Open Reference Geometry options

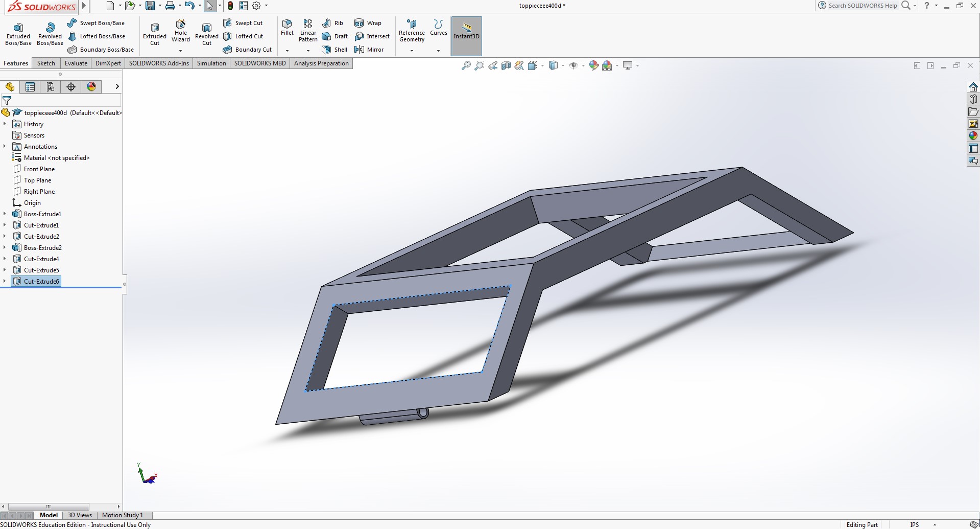click(x=412, y=31)
